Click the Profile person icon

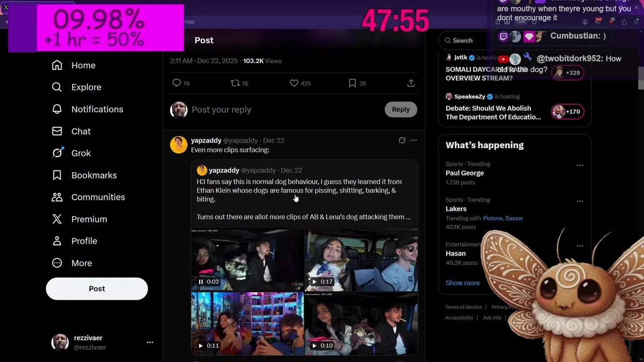coord(57,241)
